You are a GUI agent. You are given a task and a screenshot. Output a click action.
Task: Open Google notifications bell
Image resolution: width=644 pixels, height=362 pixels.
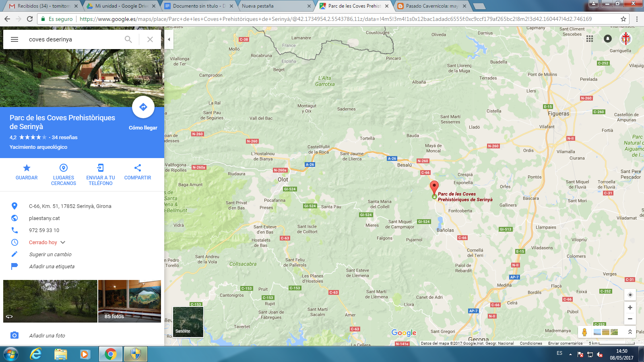click(608, 39)
